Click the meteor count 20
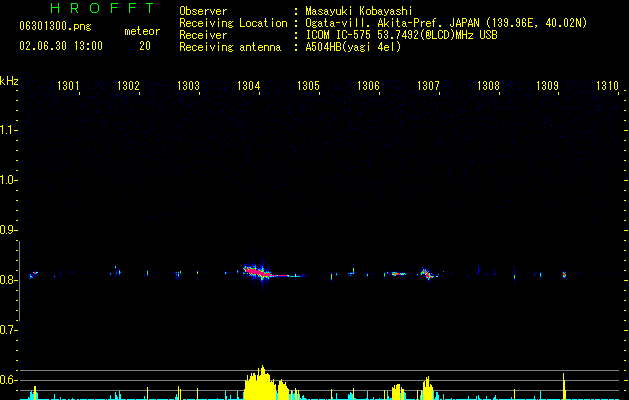The width and height of the screenshot is (629, 400). 145,46
